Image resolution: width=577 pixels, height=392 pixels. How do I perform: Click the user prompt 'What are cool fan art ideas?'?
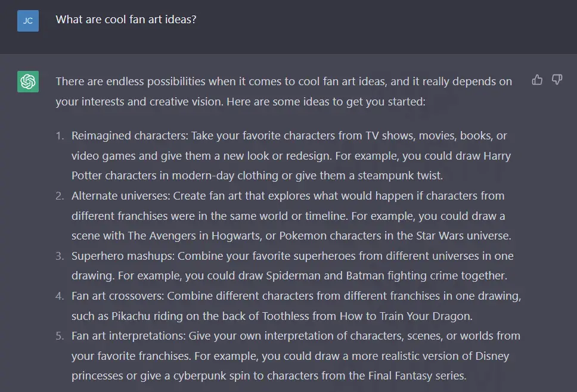coord(126,20)
